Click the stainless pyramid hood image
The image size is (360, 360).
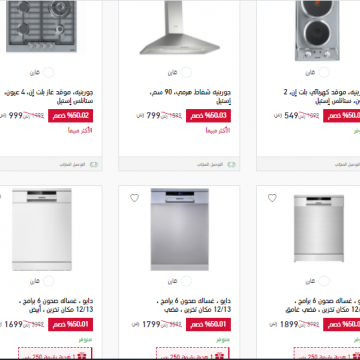pyautogui.click(x=179, y=28)
